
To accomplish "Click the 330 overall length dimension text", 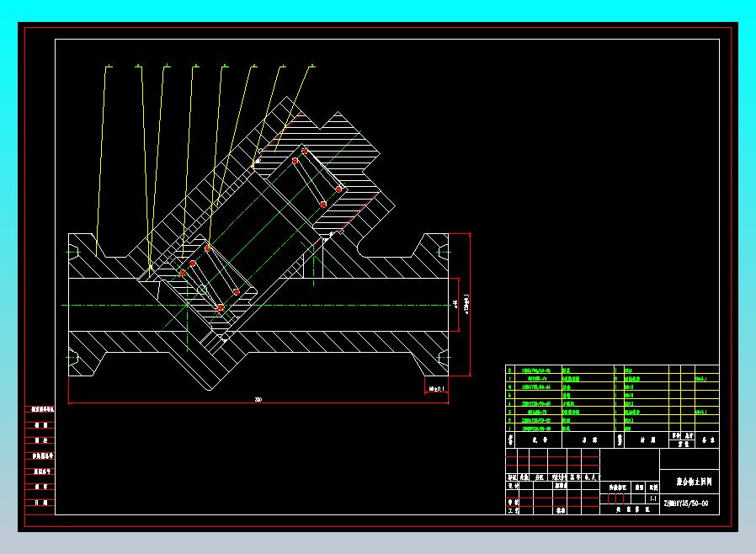I will click(x=258, y=401).
